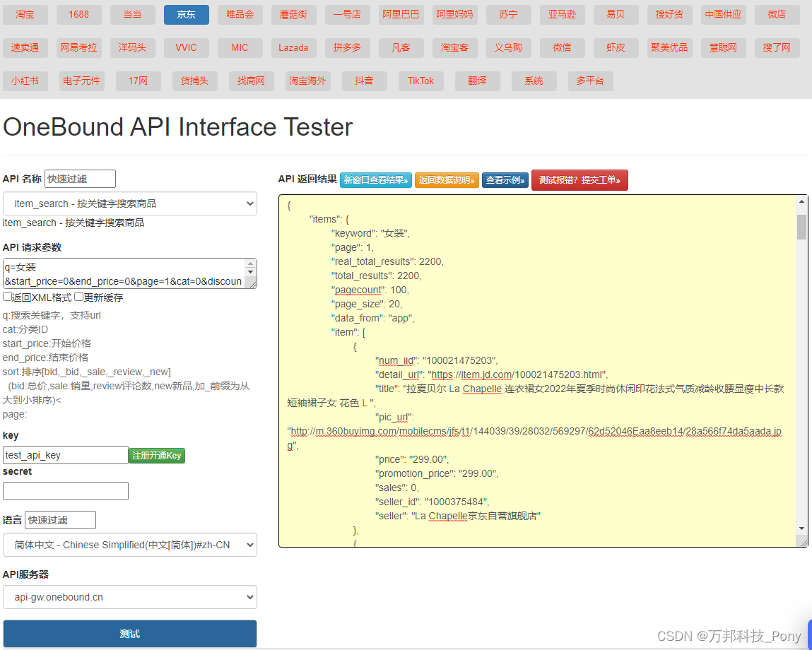Enable the 返回XML格式 checkbox

click(x=7, y=297)
